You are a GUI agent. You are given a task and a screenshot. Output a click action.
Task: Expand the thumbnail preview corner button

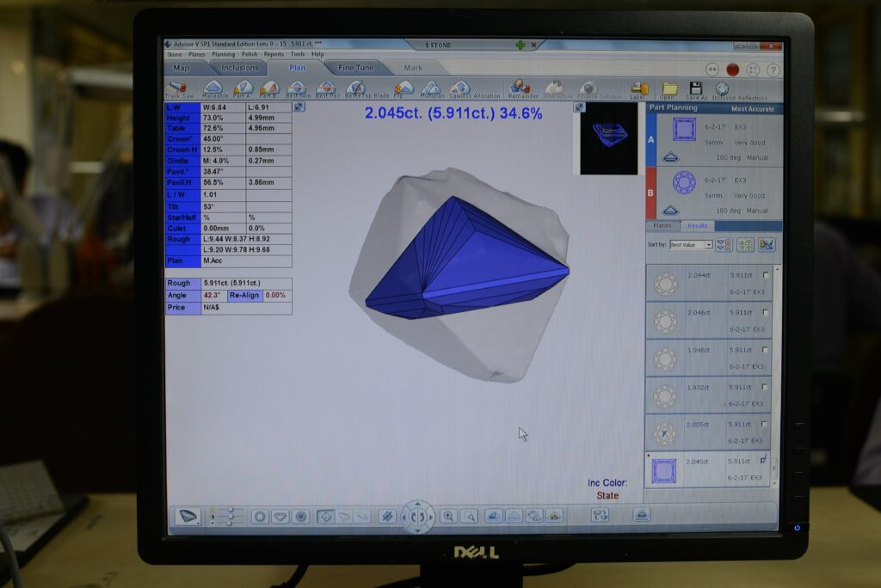tap(580, 107)
